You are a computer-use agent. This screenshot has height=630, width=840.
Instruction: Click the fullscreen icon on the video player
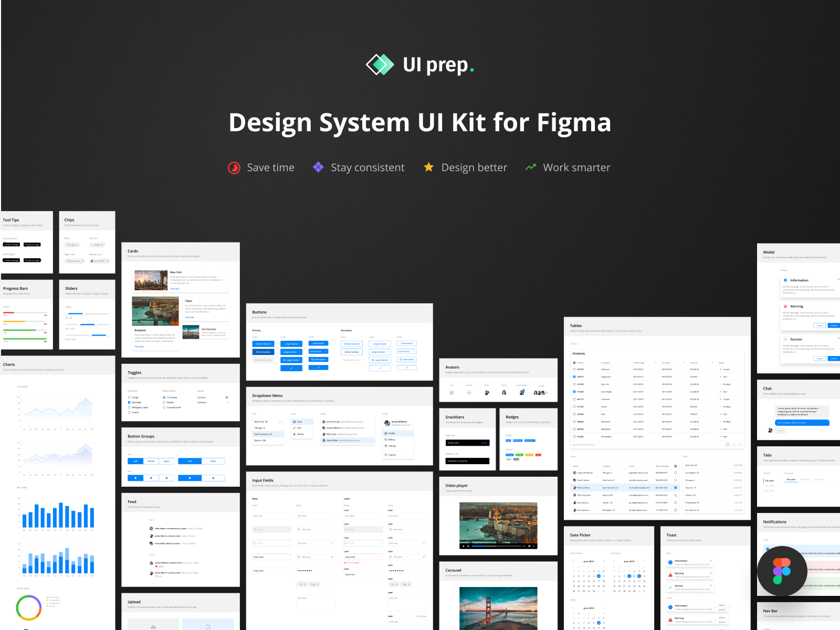click(x=533, y=546)
